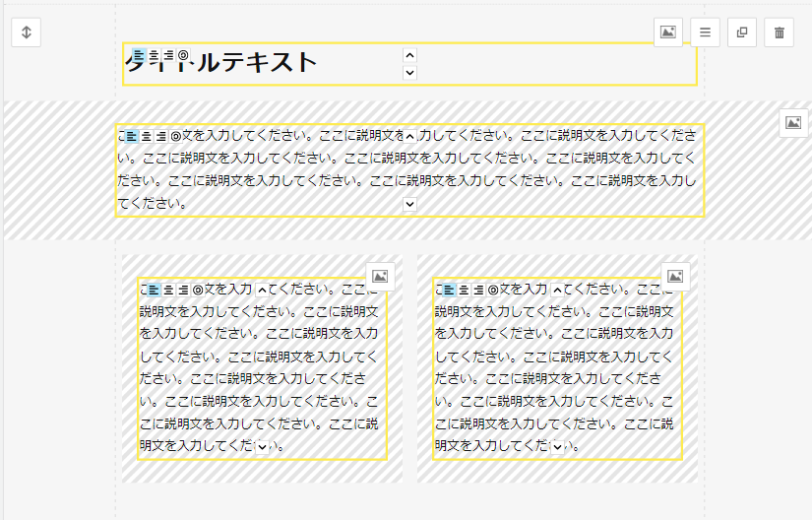Click image icon on the striped description band
The image size is (812, 520).
[793, 123]
